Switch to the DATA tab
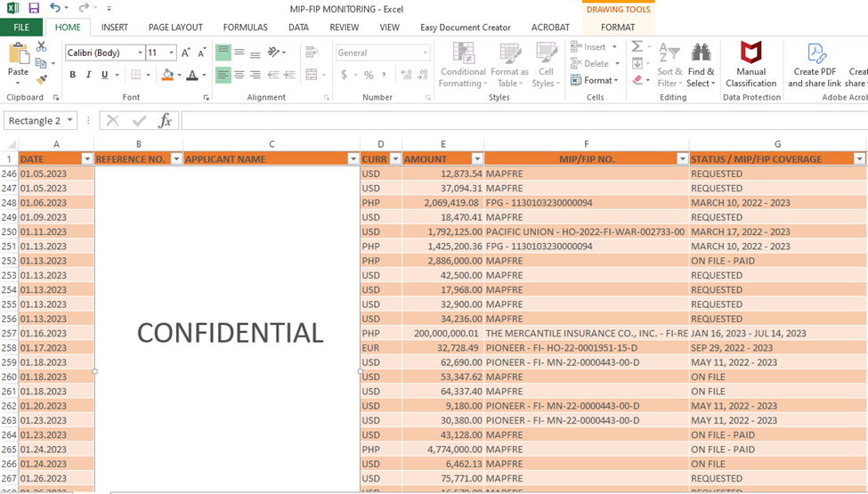 [x=298, y=27]
